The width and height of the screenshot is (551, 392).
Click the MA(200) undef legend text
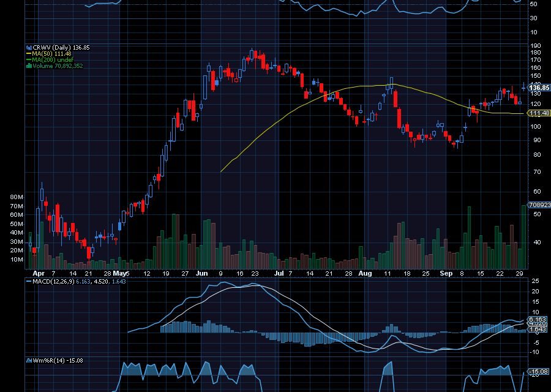tap(57, 59)
